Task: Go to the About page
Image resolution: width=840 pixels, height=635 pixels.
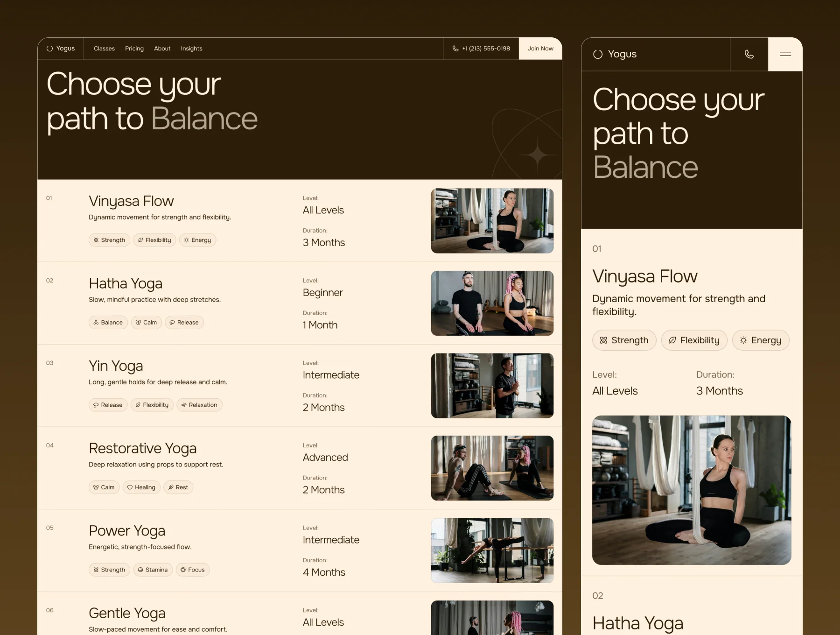Action: (162, 49)
